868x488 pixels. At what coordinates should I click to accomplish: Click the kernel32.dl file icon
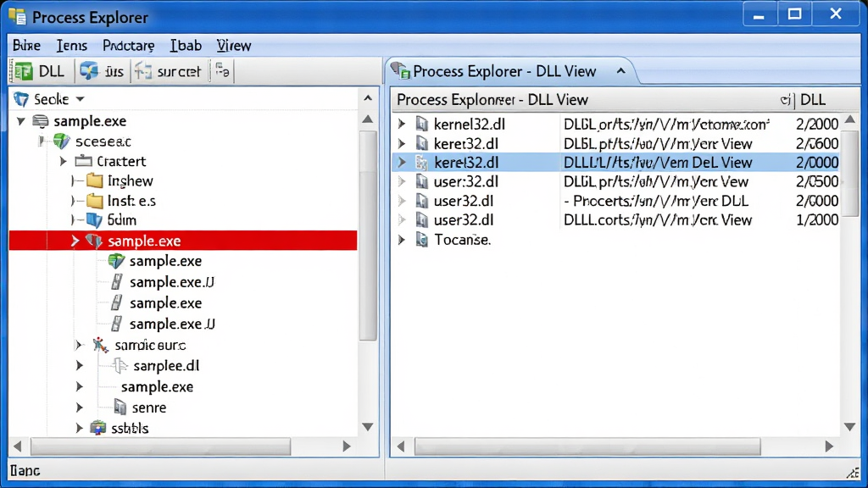(422, 124)
